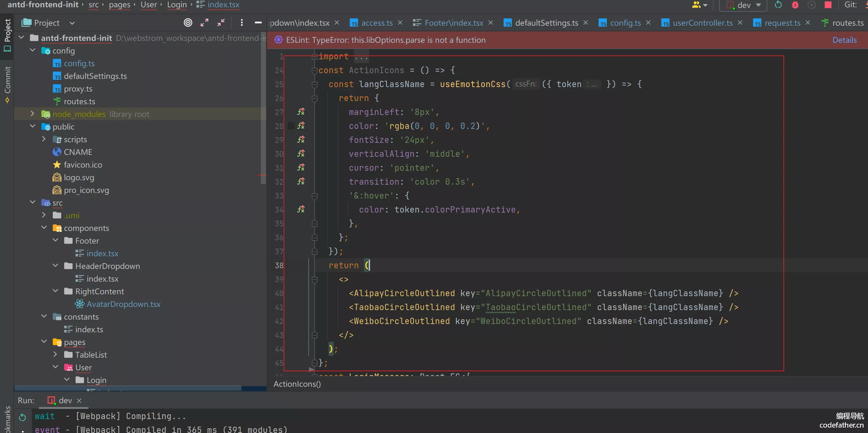Open the Commit side tool window
This screenshot has height=433, width=868.
pos(7,84)
